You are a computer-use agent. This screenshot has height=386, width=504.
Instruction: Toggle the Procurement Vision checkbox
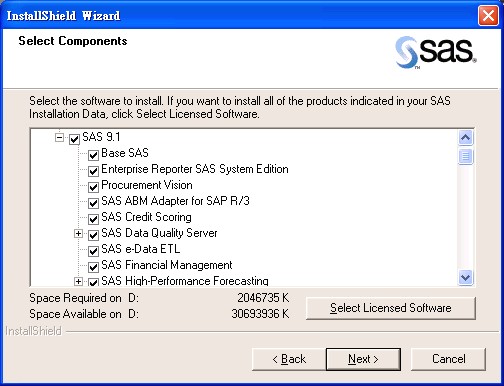93,187
